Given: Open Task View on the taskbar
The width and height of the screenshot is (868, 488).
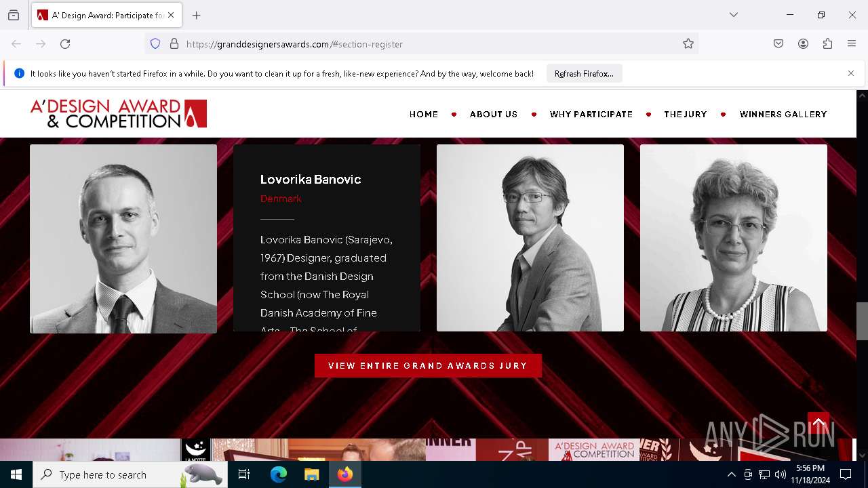Looking at the screenshot, I should click(244, 474).
